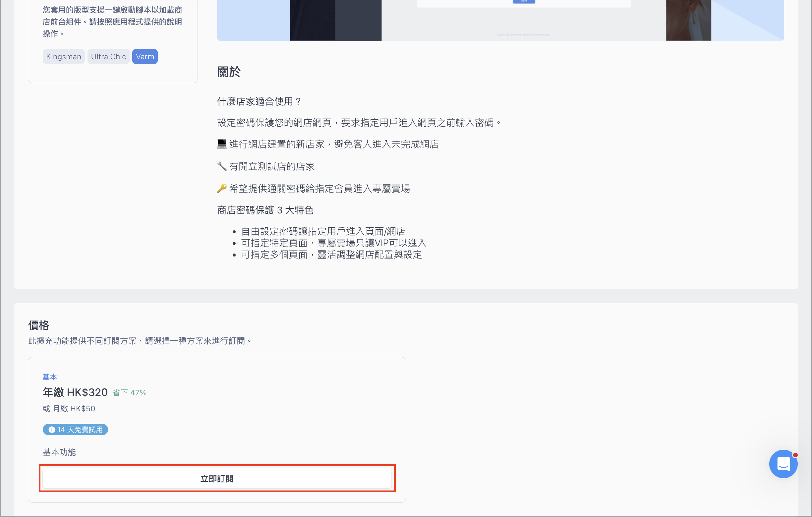The width and height of the screenshot is (812, 517).
Task: Click the 基本 plan label
Action: [50, 377]
